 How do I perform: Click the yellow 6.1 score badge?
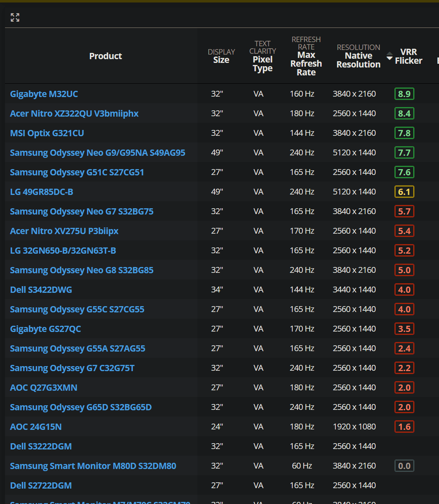pos(404,192)
